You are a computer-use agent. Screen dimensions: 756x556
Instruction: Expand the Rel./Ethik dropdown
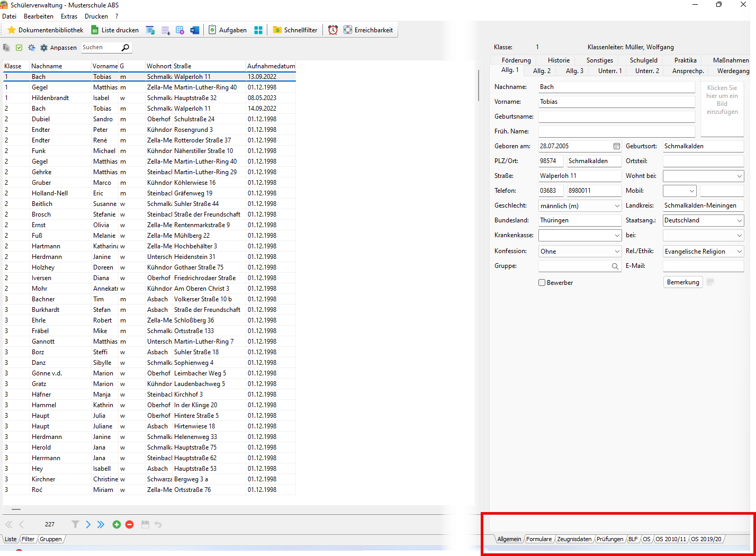(740, 252)
